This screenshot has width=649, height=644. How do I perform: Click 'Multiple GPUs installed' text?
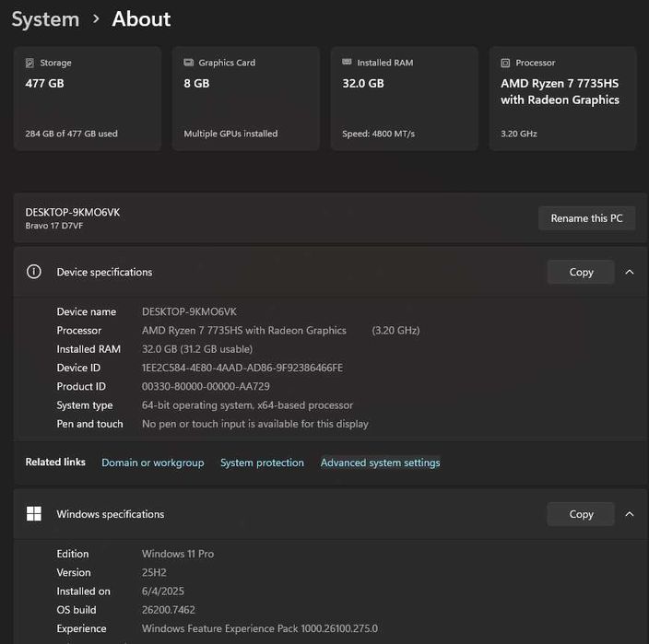click(230, 134)
